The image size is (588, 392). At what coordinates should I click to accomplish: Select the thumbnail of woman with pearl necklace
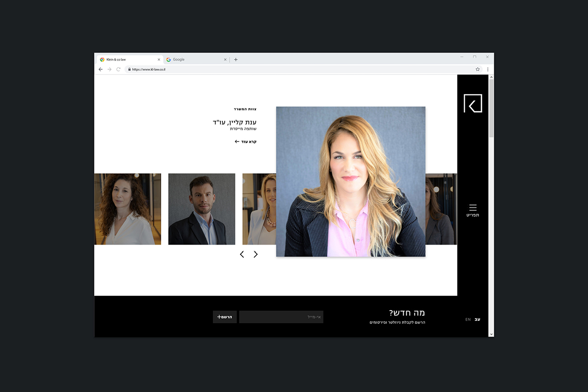(x=259, y=209)
